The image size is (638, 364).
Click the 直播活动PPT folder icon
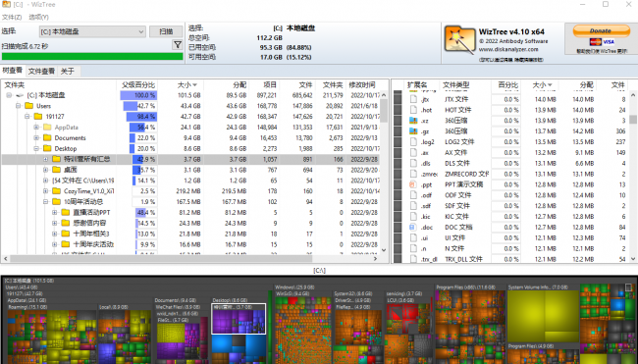66,212
